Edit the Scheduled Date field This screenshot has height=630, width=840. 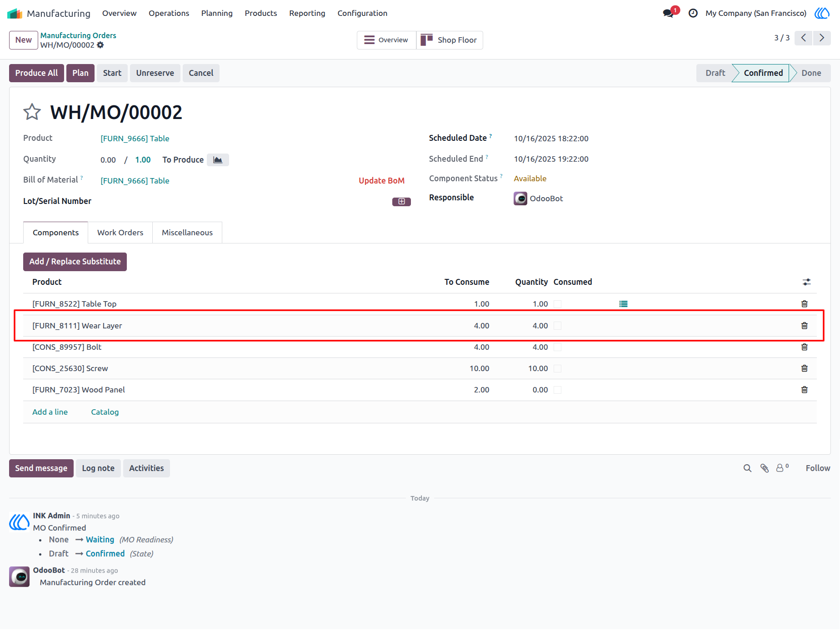551,139
